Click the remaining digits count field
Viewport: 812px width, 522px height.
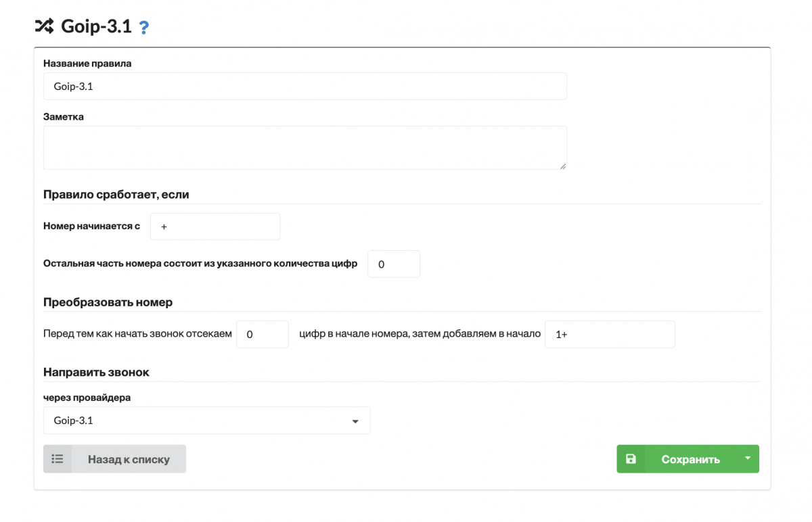(x=394, y=264)
